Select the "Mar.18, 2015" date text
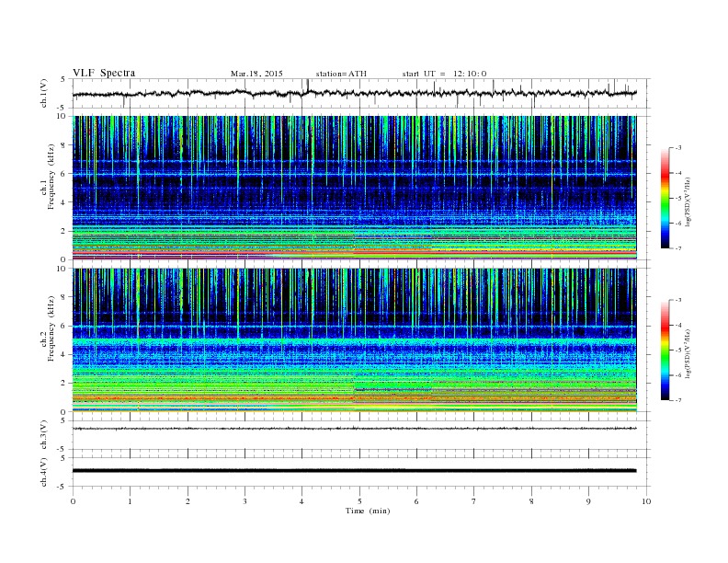 (256, 74)
